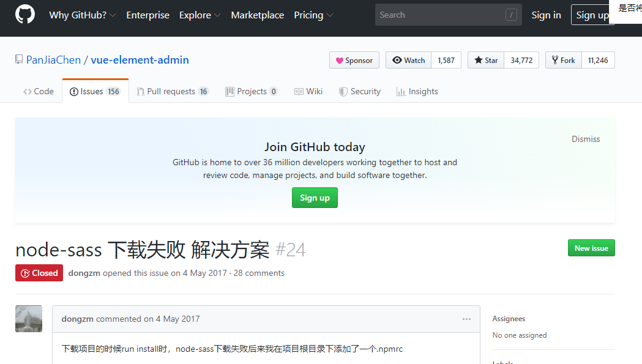This screenshot has height=364, width=642.
Task: Switch to the Pull requests tab
Action: (173, 91)
